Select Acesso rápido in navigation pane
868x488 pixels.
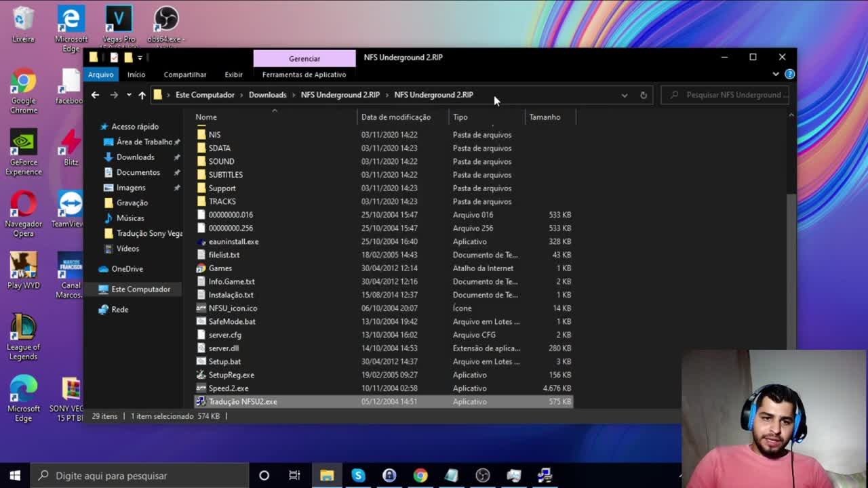[135, 127]
